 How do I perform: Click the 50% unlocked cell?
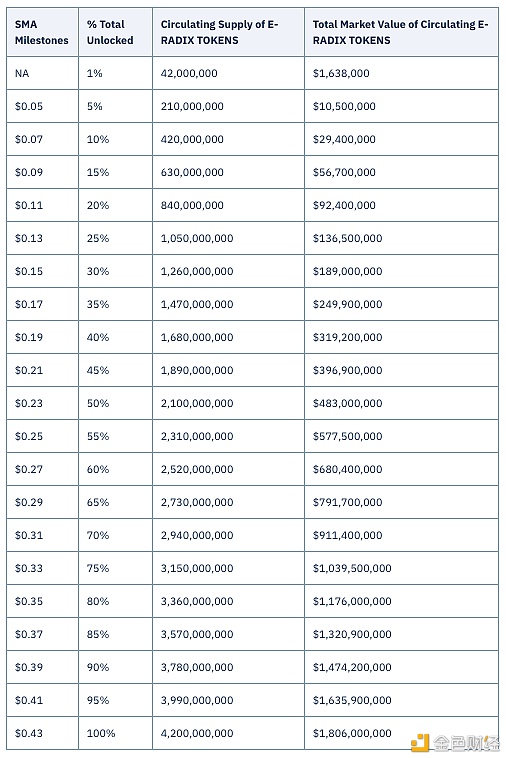click(115, 403)
